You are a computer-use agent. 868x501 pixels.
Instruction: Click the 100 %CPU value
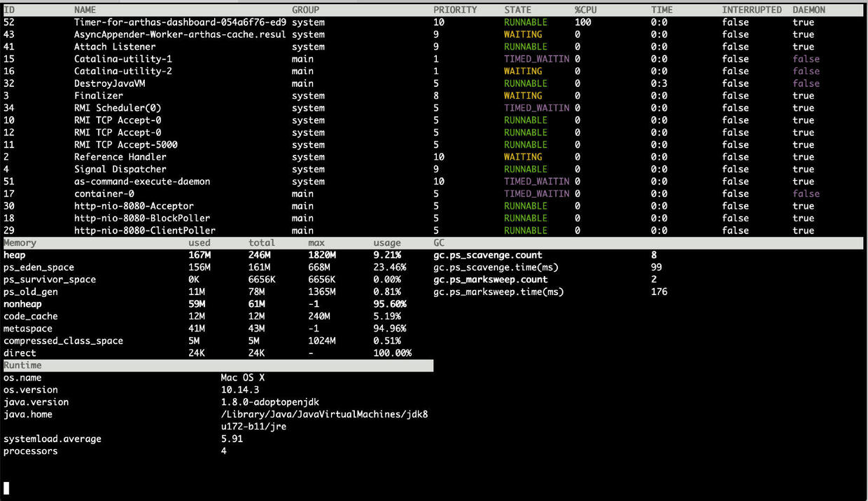pyautogui.click(x=583, y=22)
